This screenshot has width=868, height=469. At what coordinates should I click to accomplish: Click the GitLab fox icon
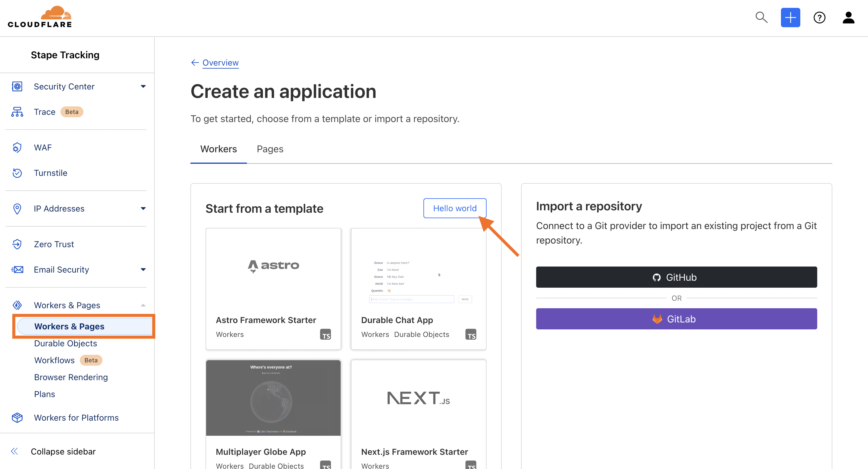(657, 319)
